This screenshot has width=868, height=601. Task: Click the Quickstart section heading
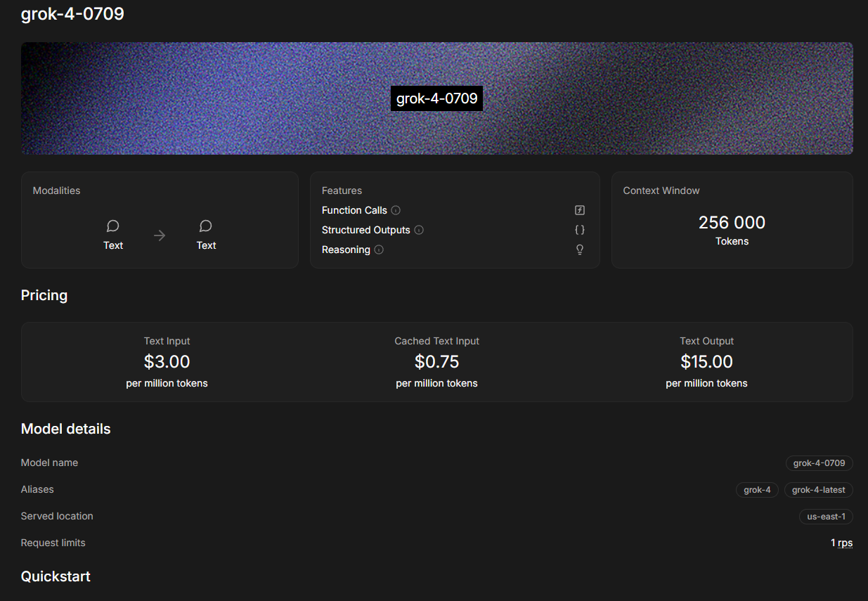coord(56,576)
